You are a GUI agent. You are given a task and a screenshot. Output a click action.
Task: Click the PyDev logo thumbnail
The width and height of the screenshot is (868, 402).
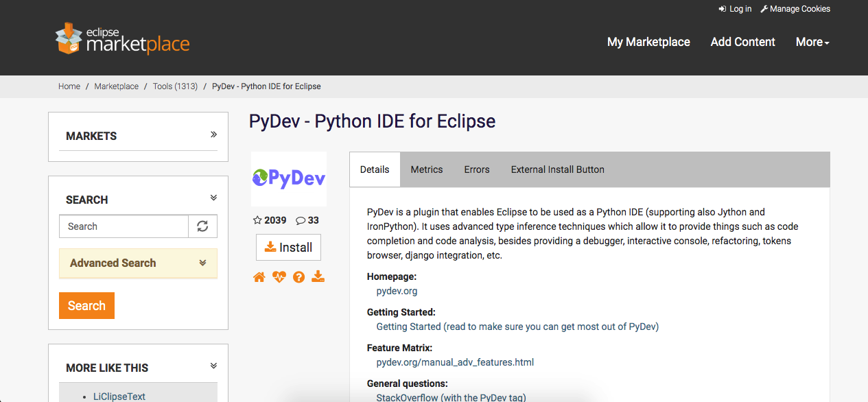289,179
